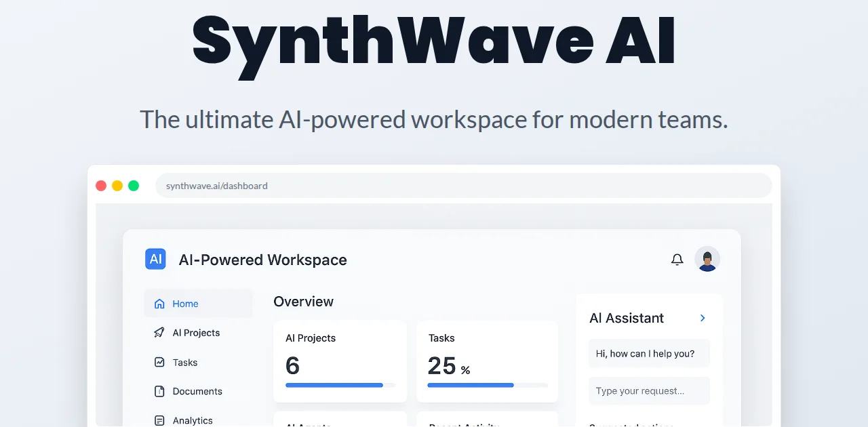Open notifications with the bell icon
The width and height of the screenshot is (868, 427).
tap(677, 260)
